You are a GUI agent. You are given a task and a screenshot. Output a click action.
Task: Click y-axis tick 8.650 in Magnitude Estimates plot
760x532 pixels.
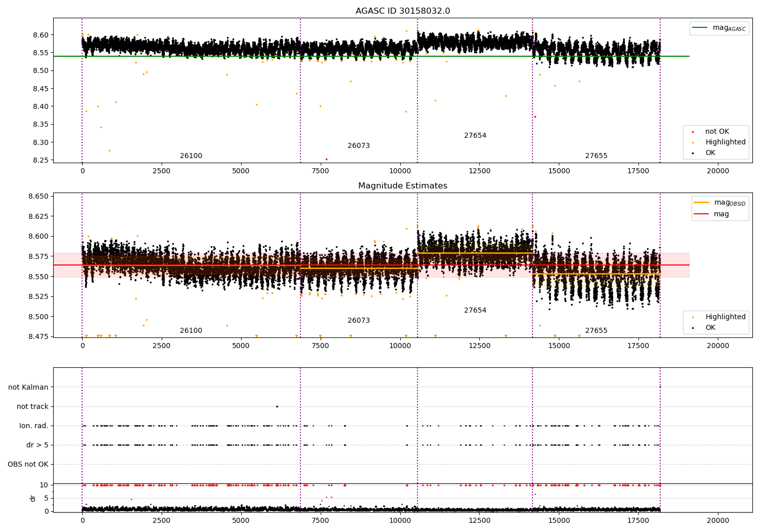[40, 196]
